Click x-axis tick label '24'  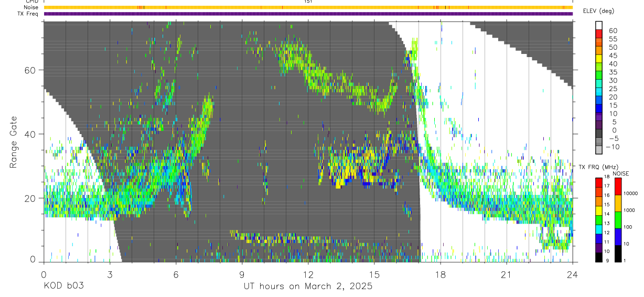pyautogui.click(x=572, y=274)
